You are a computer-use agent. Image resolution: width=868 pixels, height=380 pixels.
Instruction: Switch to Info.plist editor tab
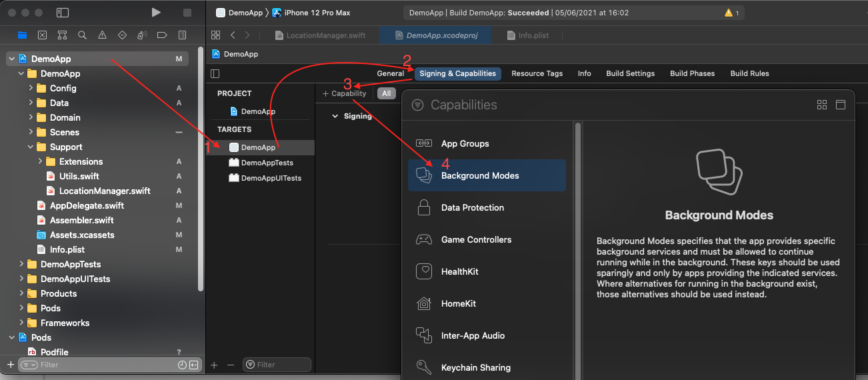coord(527,35)
